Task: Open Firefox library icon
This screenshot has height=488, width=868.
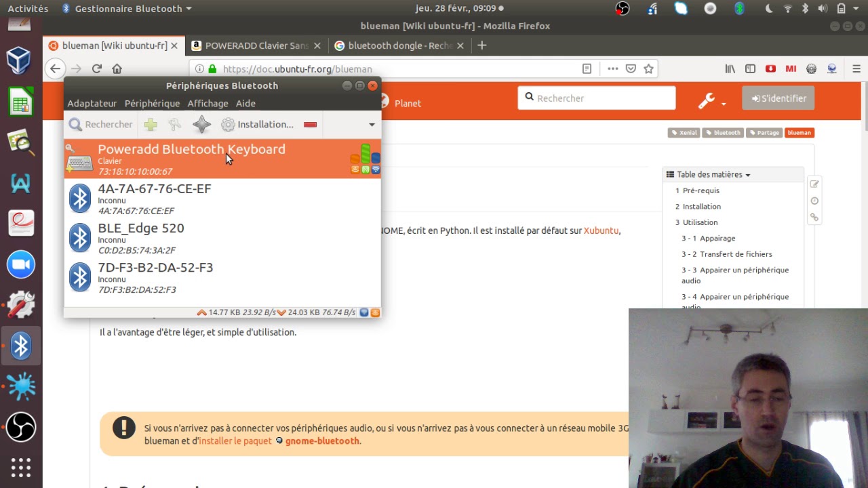Action: tap(730, 68)
